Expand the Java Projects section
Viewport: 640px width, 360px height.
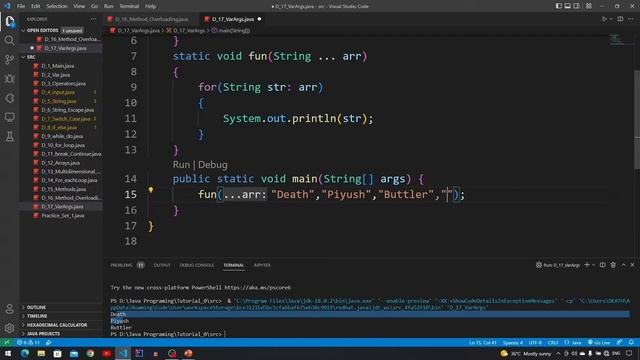pos(43,334)
